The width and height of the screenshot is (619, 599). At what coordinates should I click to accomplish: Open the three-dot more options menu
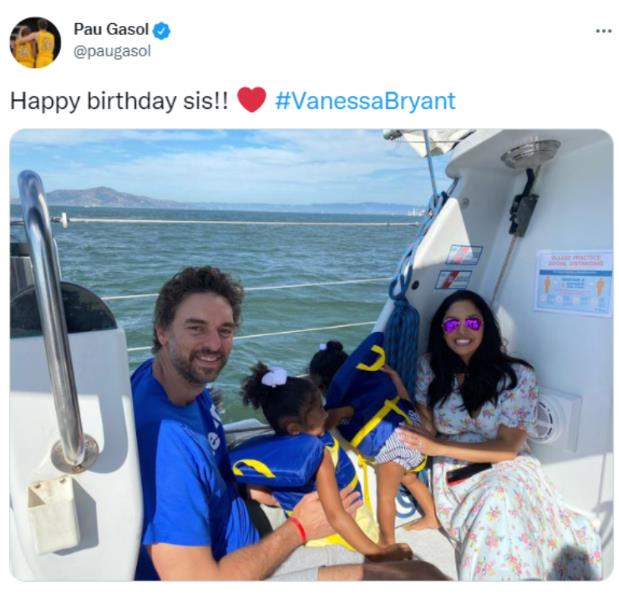pyautogui.click(x=603, y=30)
